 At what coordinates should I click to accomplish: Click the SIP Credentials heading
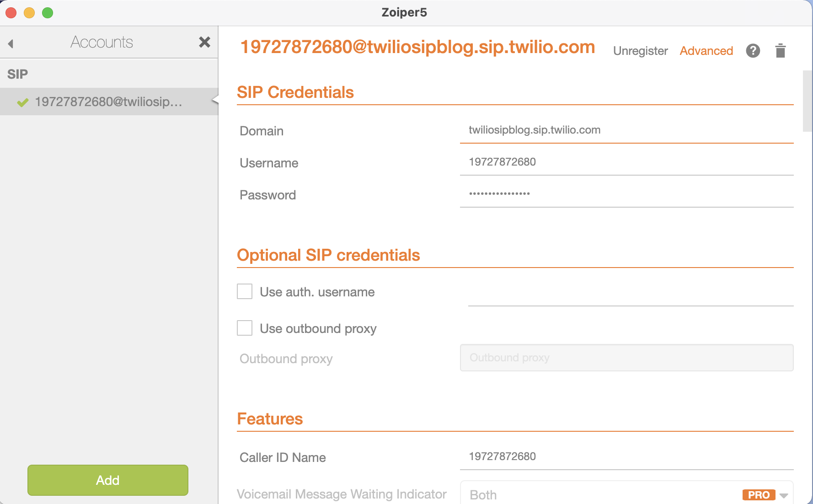tap(295, 92)
